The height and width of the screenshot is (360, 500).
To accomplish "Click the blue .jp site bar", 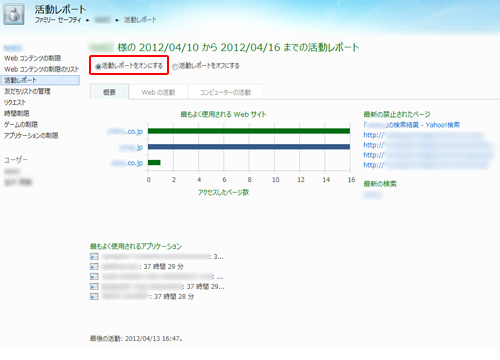I will coord(249,147).
